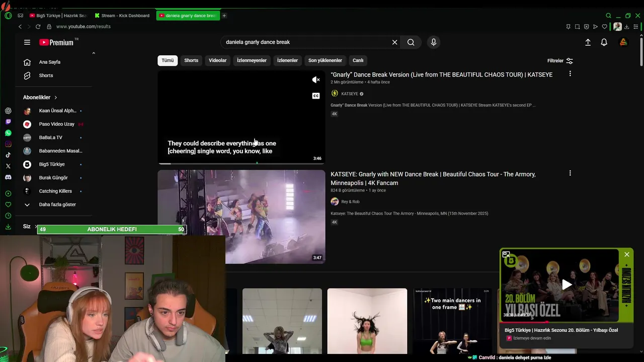Image resolution: width=644 pixels, height=362 pixels.
Task: Go back to previous page
Action: point(20,27)
